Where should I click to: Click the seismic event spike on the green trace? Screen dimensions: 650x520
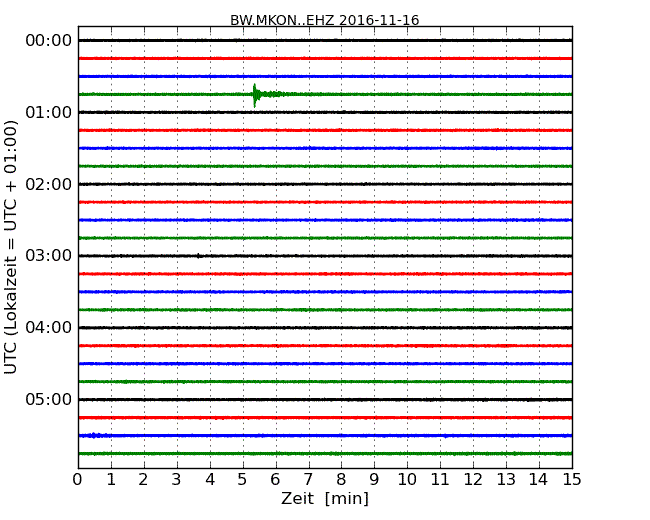(x=255, y=95)
